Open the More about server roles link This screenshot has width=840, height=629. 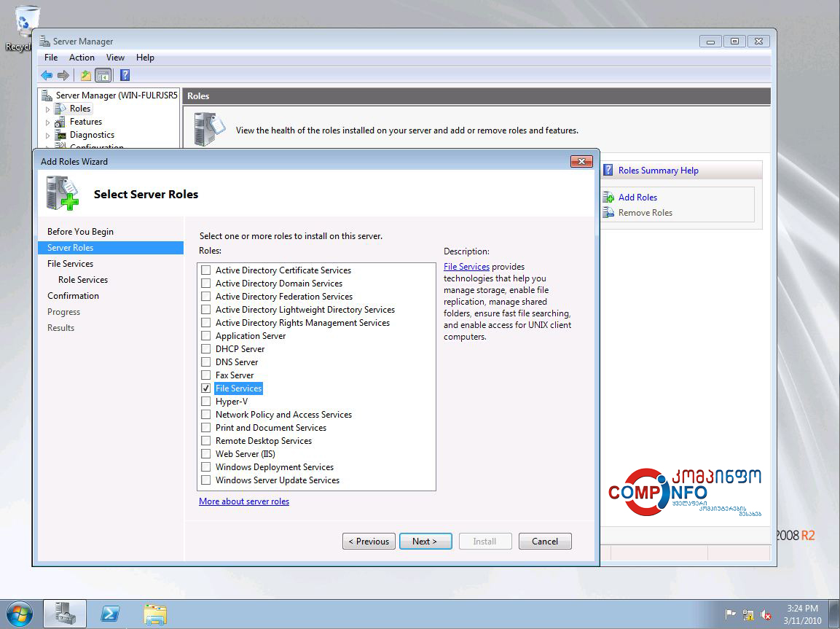point(244,501)
